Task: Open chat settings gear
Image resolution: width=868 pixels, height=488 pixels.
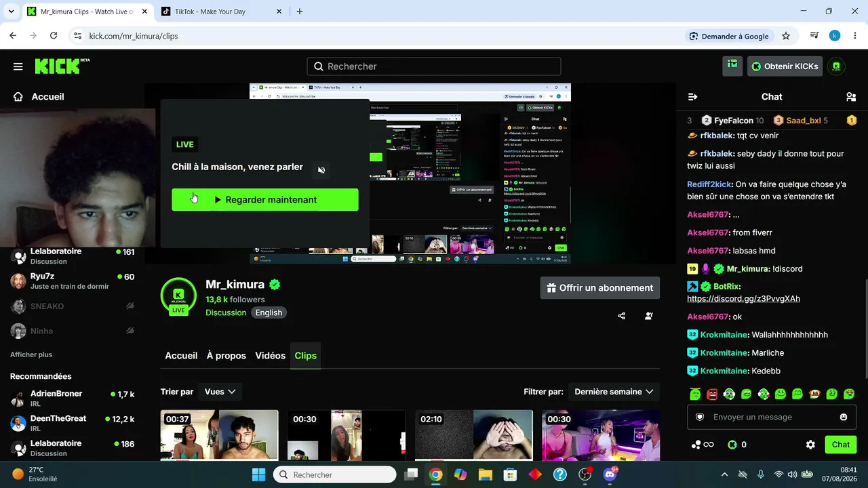Action: (810, 445)
